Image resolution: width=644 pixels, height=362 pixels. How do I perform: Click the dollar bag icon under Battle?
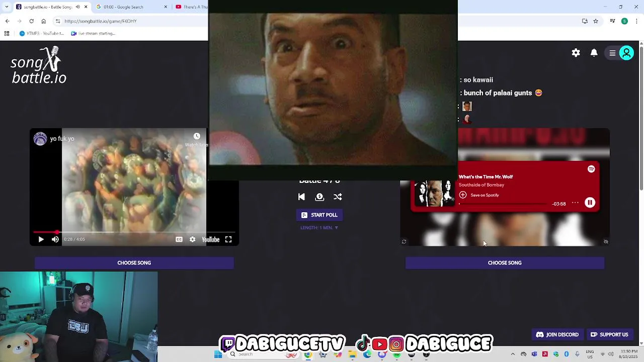point(319,197)
